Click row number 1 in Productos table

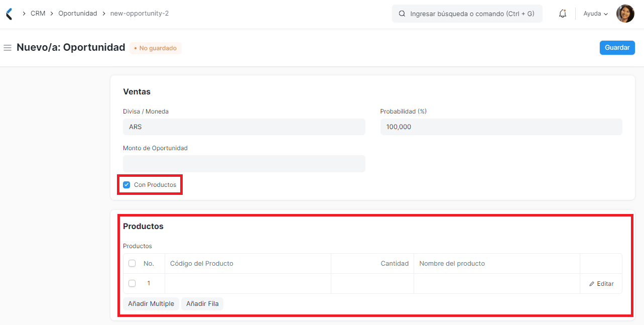(x=149, y=283)
